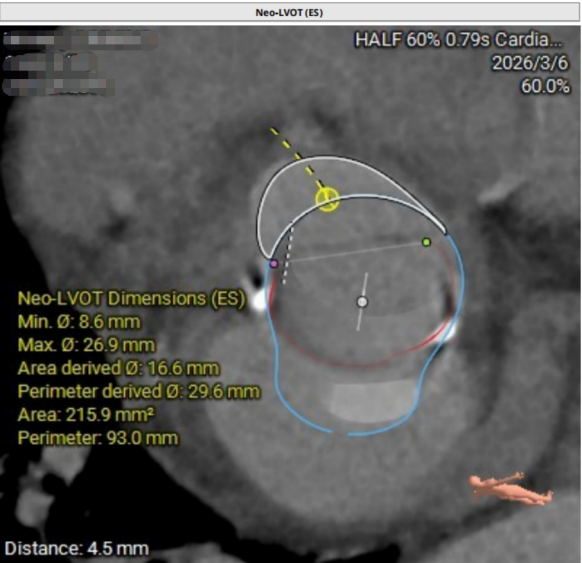
Task: Select the 'Min. Ø: 8.6 mm' measurement text
Action: tap(79, 321)
